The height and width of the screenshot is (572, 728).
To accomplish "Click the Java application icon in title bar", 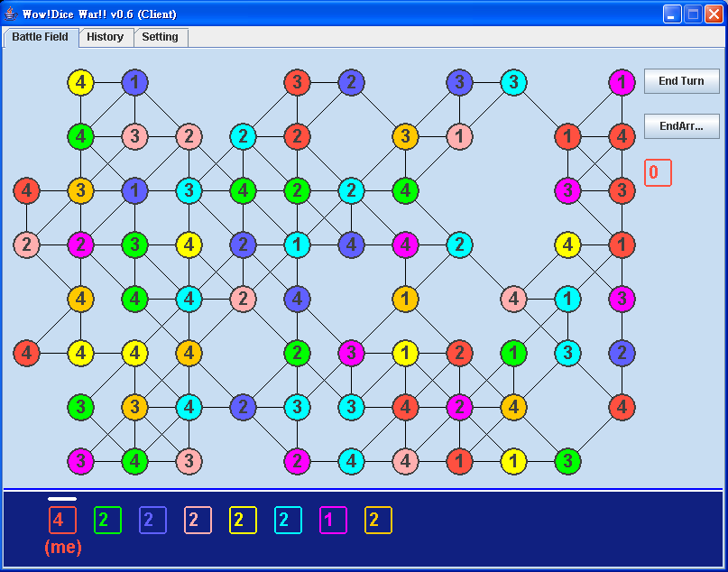I will coord(11,14).
